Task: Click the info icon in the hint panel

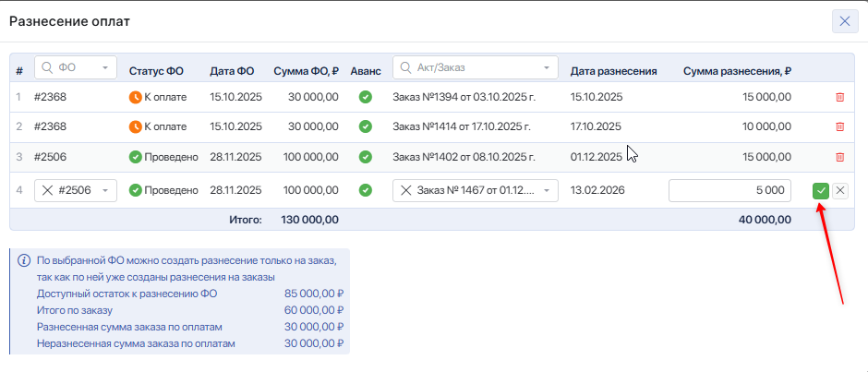Action: (x=24, y=260)
